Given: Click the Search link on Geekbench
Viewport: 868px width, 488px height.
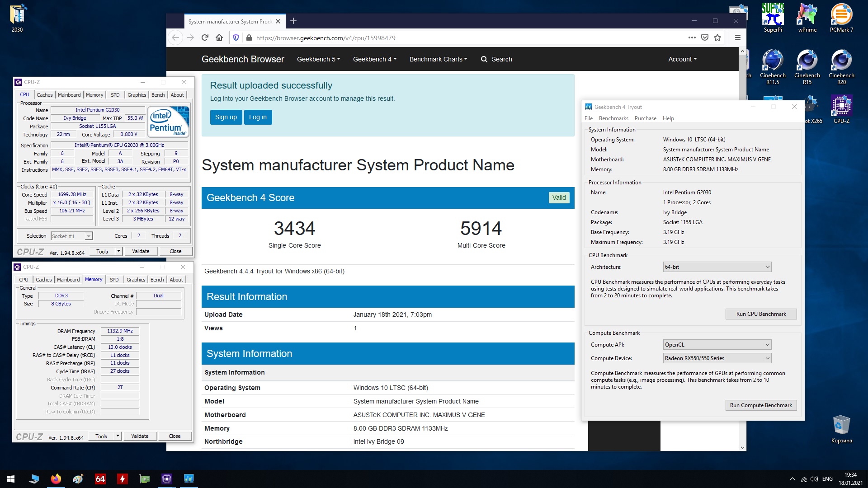Looking at the screenshot, I should pyautogui.click(x=496, y=59).
